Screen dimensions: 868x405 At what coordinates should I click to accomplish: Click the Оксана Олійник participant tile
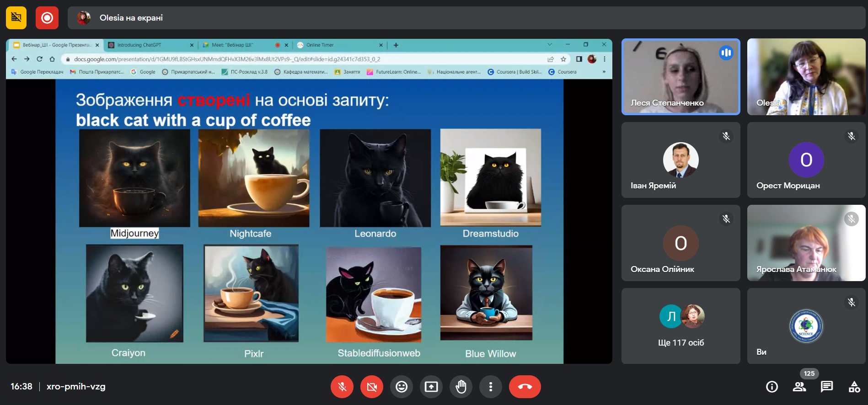tap(680, 243)
